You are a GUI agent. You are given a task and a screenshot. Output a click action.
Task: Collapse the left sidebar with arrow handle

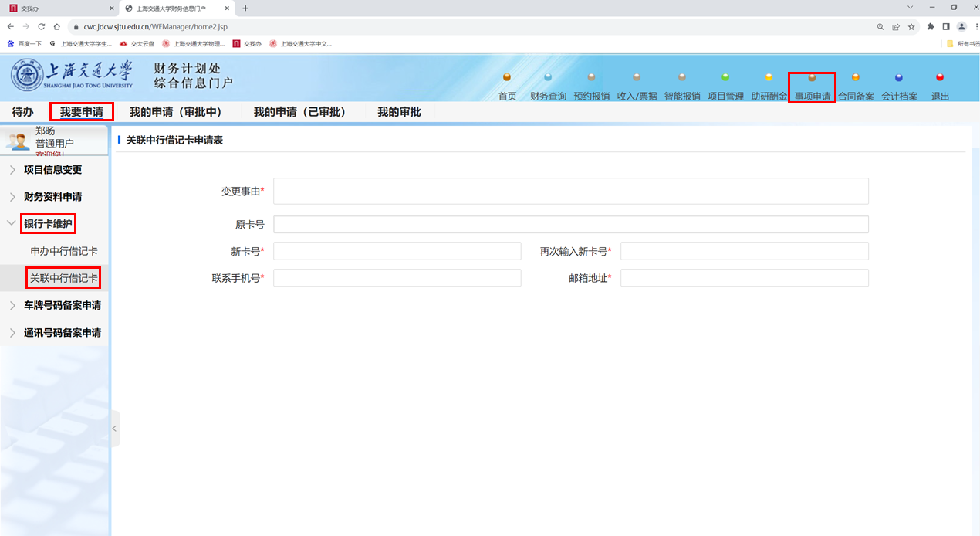(115, 429)
